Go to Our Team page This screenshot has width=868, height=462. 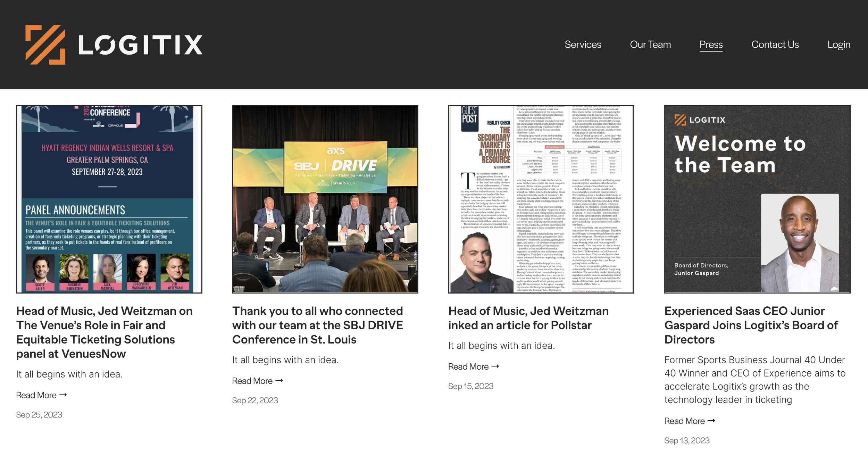650,45
